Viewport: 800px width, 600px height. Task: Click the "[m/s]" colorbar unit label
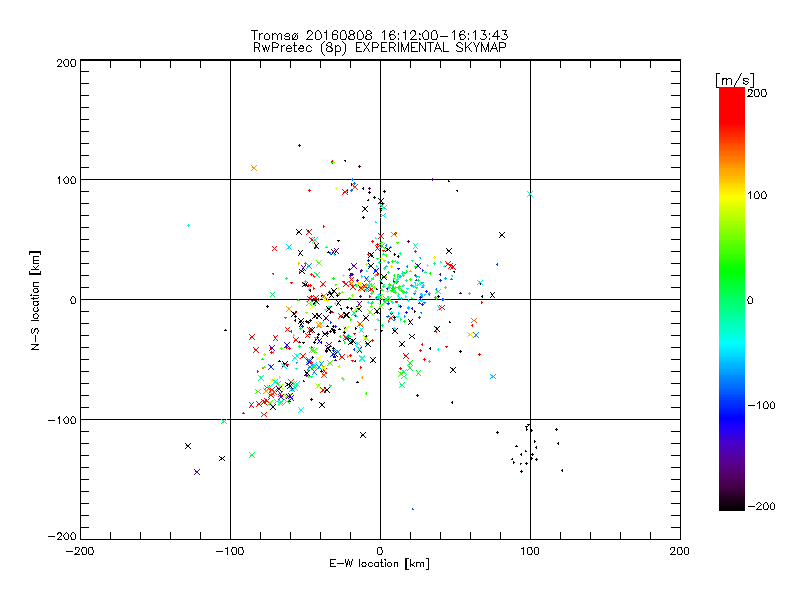(x=734, y=80)
